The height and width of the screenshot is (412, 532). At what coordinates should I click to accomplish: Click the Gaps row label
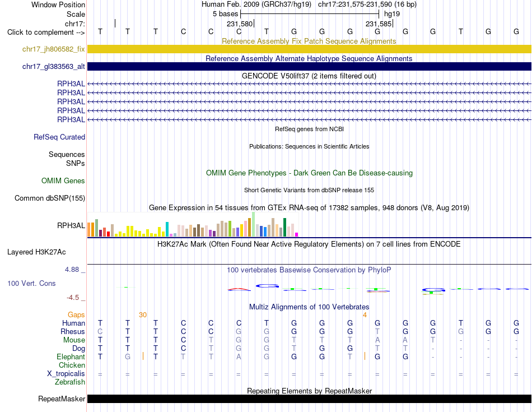pyautogui.click(x=76, y=315)
